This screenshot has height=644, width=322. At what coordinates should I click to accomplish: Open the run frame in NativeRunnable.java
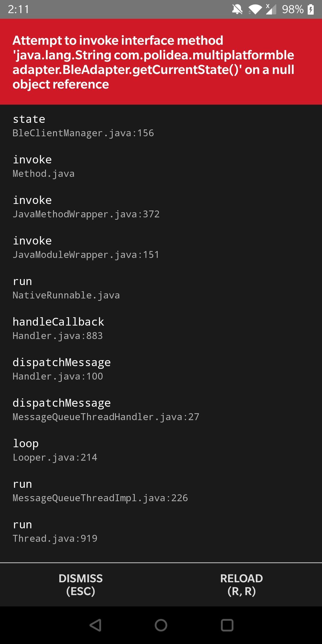(x=66, y=287)
